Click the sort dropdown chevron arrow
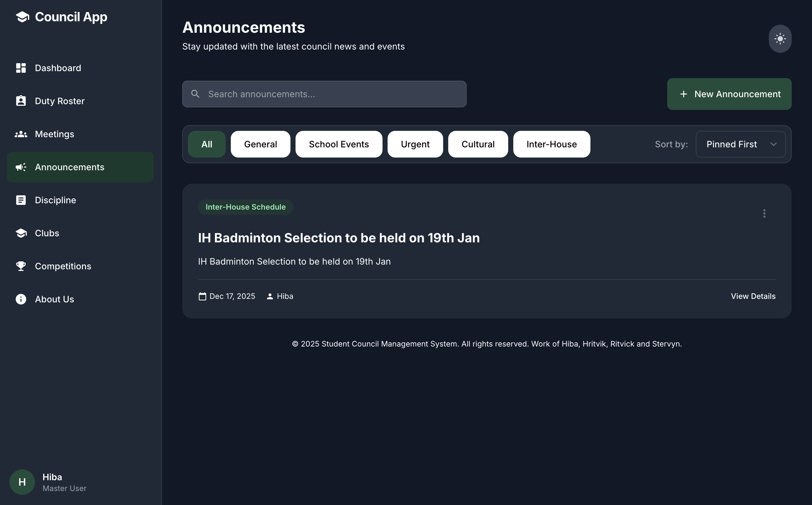Viewport: 812px width, 505px height. pos(773,144)
